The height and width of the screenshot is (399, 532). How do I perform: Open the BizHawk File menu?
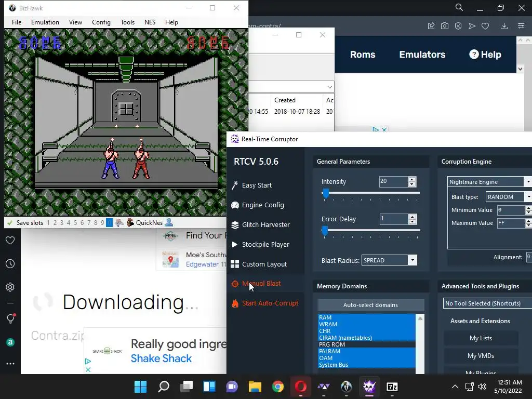click(x=17, y=22)
